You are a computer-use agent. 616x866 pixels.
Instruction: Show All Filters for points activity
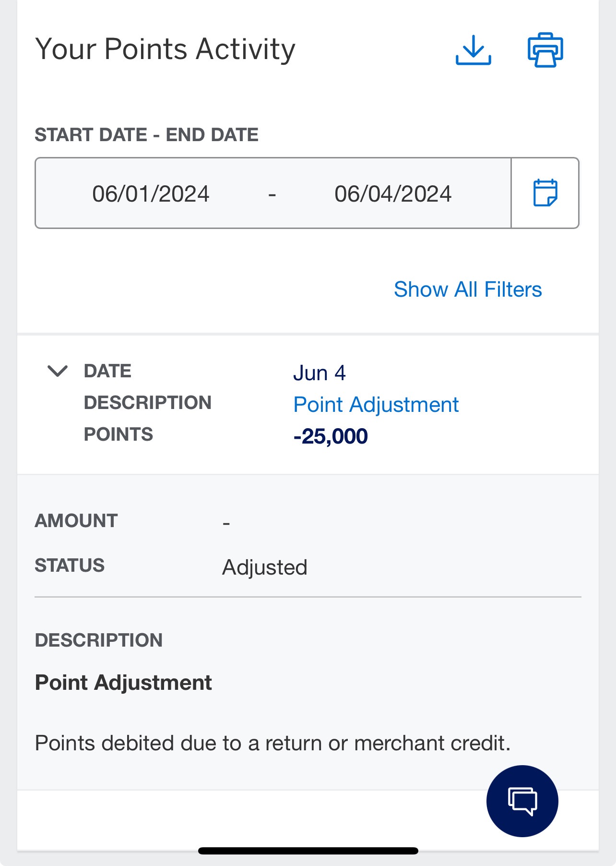point(468,289)
